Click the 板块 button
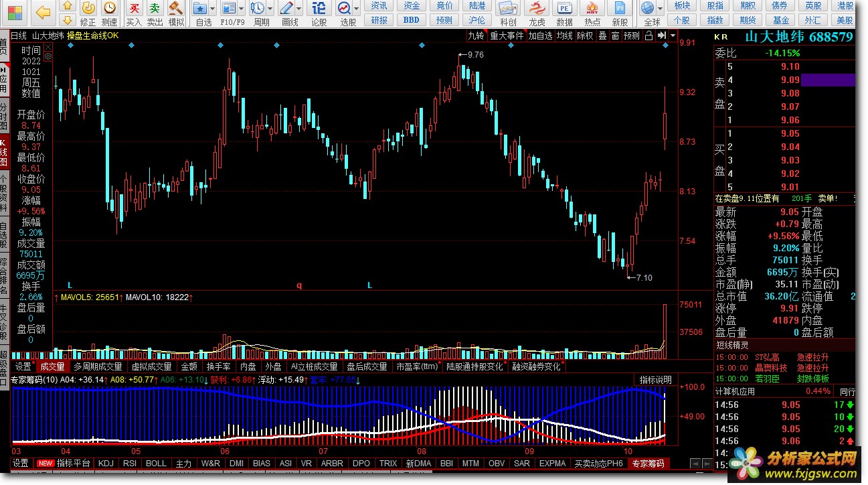 (x=682, y=6)
